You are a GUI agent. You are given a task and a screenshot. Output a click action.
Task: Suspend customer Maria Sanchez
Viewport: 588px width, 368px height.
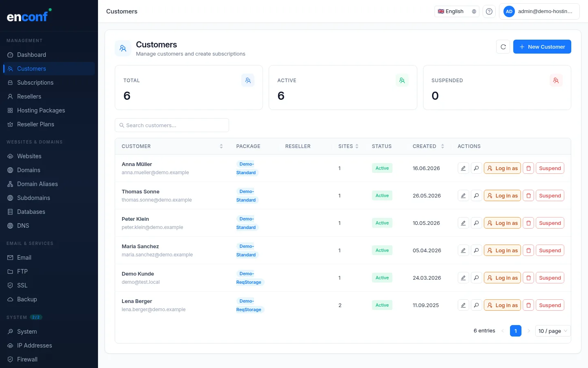coord(550,250)
